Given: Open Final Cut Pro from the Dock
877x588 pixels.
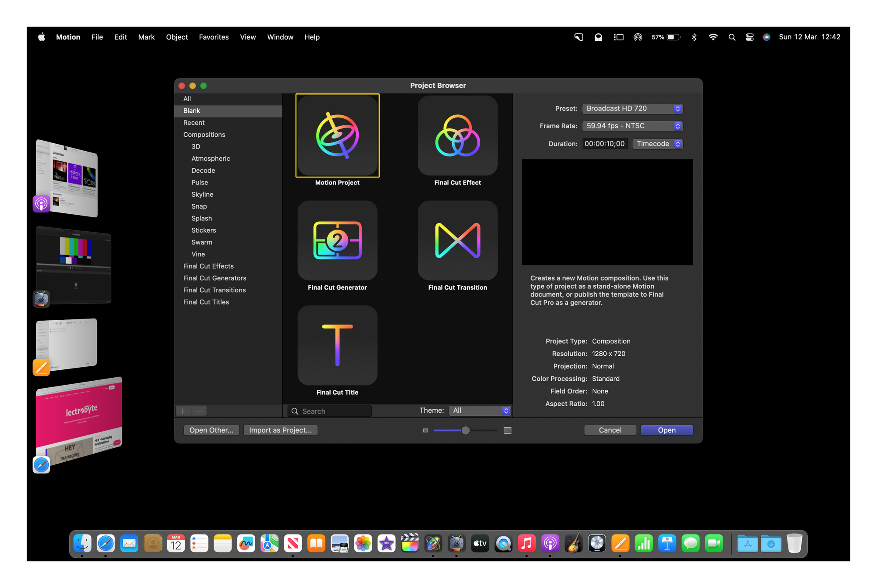Looking at the screenshot, I should [x=410, y=544].
